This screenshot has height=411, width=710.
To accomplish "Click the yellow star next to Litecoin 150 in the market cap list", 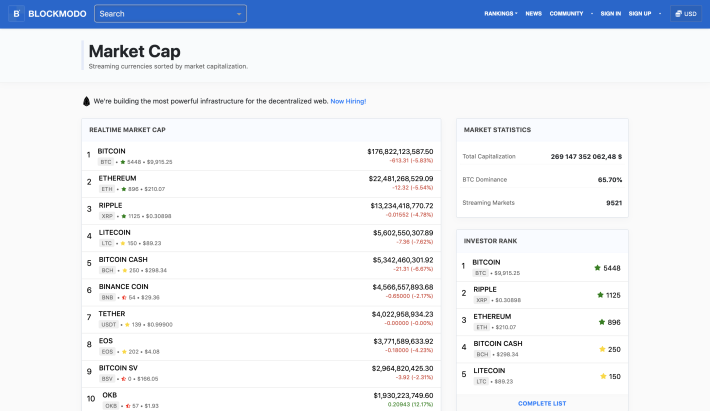I will (123, 243).
